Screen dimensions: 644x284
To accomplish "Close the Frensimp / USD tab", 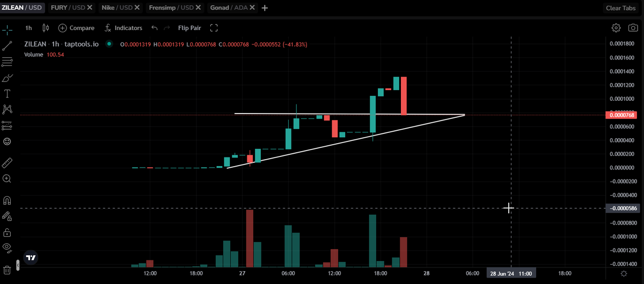I will [x=199, y=8].
